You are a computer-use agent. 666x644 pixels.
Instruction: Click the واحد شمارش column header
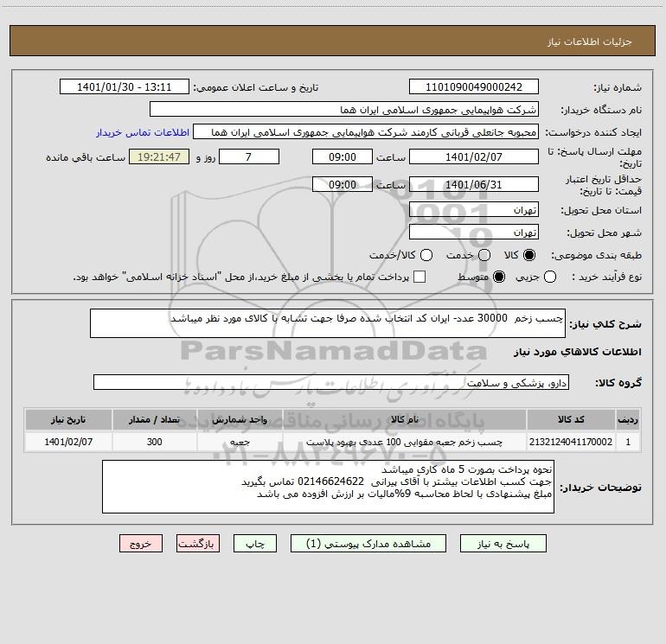(x=240, y=420)
